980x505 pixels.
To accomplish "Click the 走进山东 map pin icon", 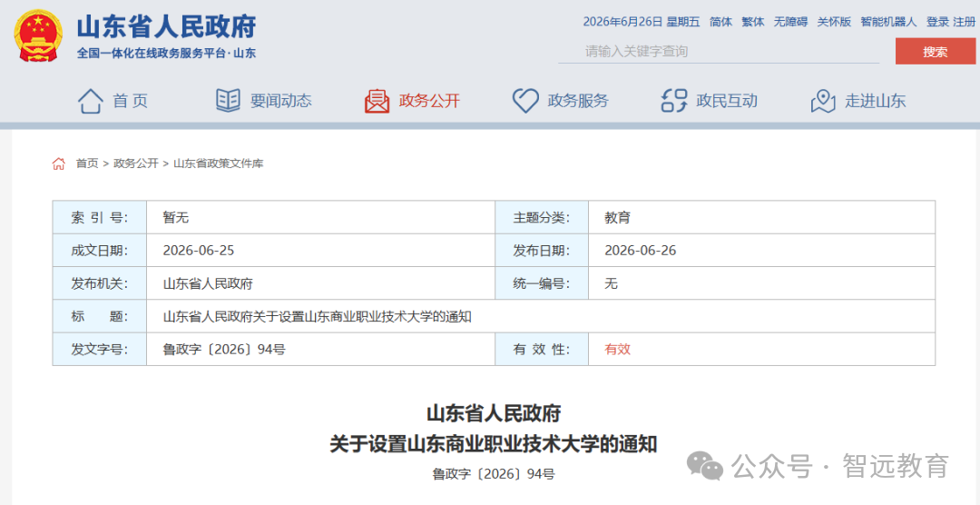I will pos(823,101).
